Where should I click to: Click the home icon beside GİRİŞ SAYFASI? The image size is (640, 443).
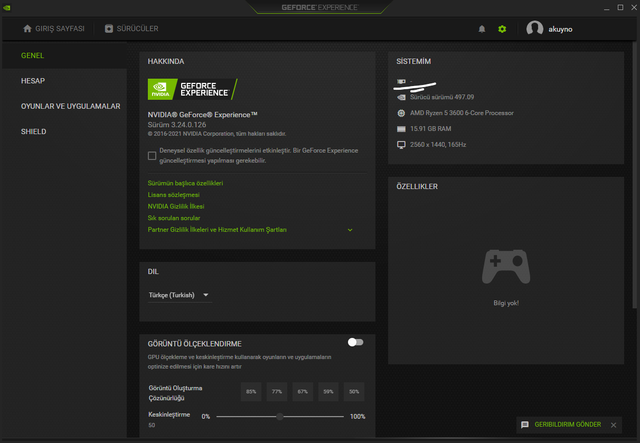[28, 29]
